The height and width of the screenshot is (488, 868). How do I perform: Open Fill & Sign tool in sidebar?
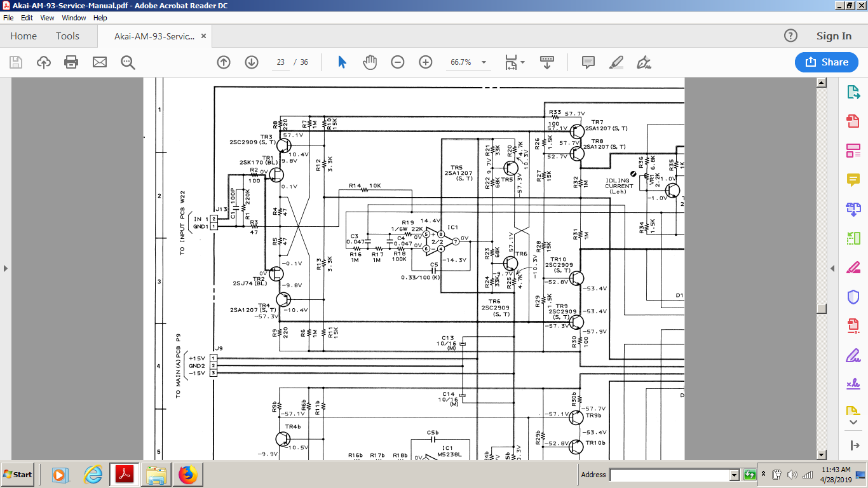pos(853,355)
